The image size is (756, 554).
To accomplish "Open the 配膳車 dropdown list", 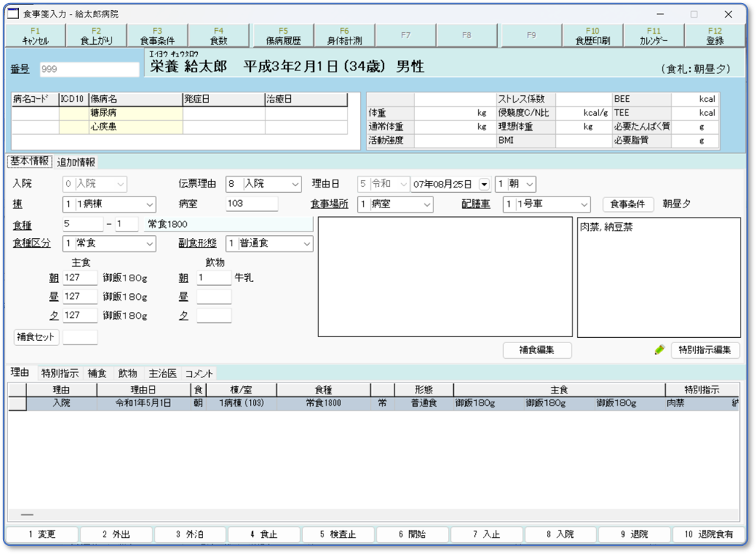I will click(584, 204).
